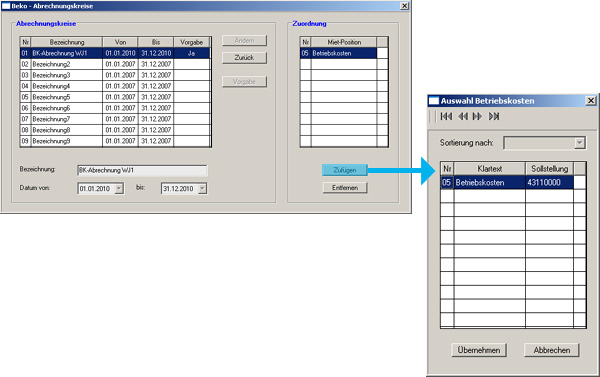Select row 09 Bezeichnung9 in list

[115, 141]
